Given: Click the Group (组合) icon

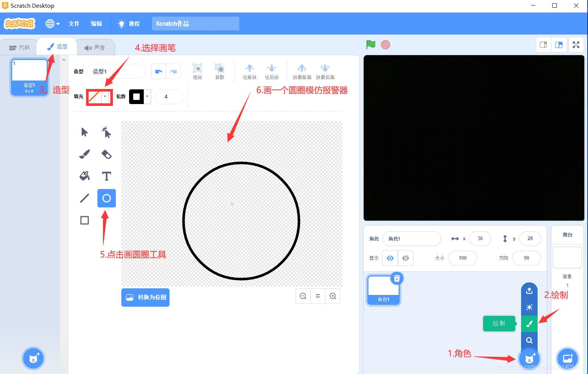Looking at the screenshot, I should (197, 71).
